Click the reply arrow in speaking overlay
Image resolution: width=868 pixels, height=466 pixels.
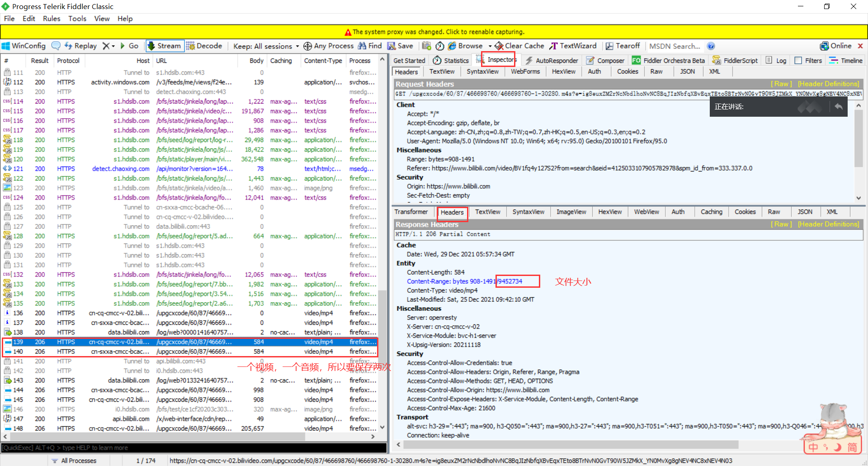pos(839,107)
